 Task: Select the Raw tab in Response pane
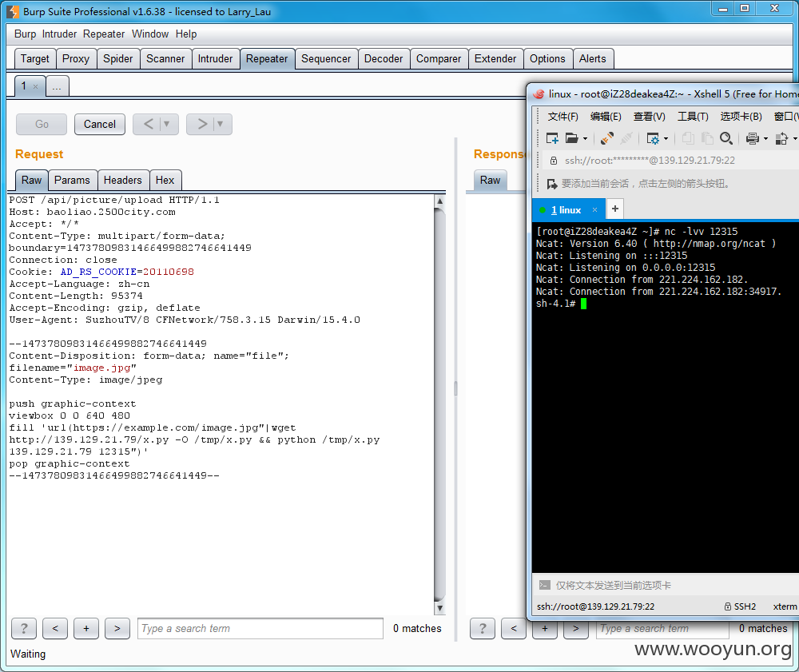[490, 181]
